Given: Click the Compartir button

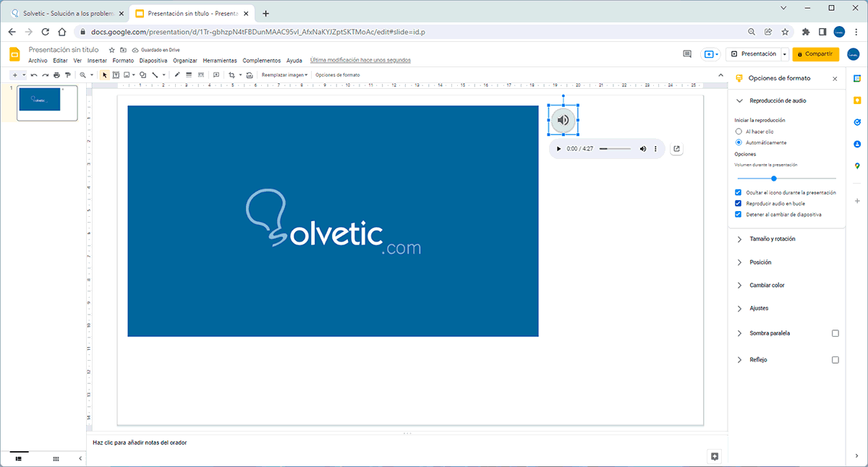Looking at the screenshot, I should [815, 54].
